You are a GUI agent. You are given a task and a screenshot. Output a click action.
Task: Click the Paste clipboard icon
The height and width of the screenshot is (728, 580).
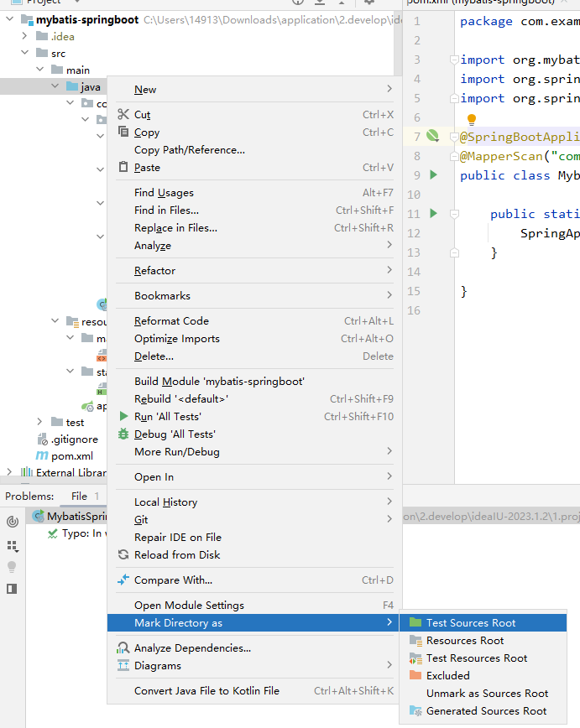(x=123, y=167)
